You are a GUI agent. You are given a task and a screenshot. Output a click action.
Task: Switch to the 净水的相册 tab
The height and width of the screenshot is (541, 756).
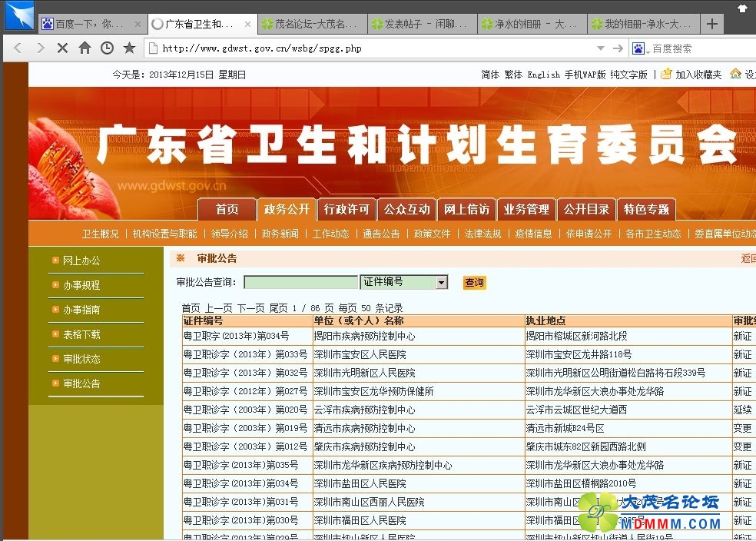[532, 24]
